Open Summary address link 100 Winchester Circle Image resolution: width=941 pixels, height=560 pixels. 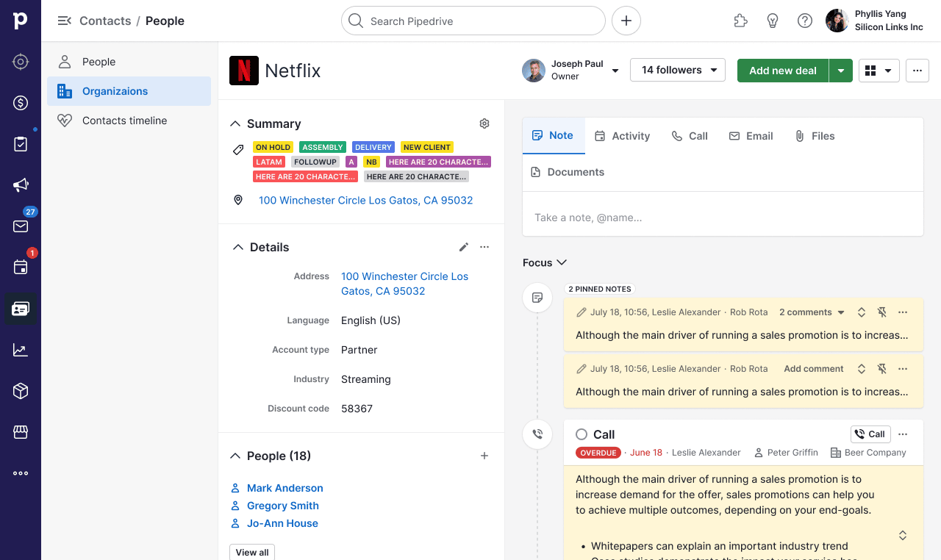point(366,200)
